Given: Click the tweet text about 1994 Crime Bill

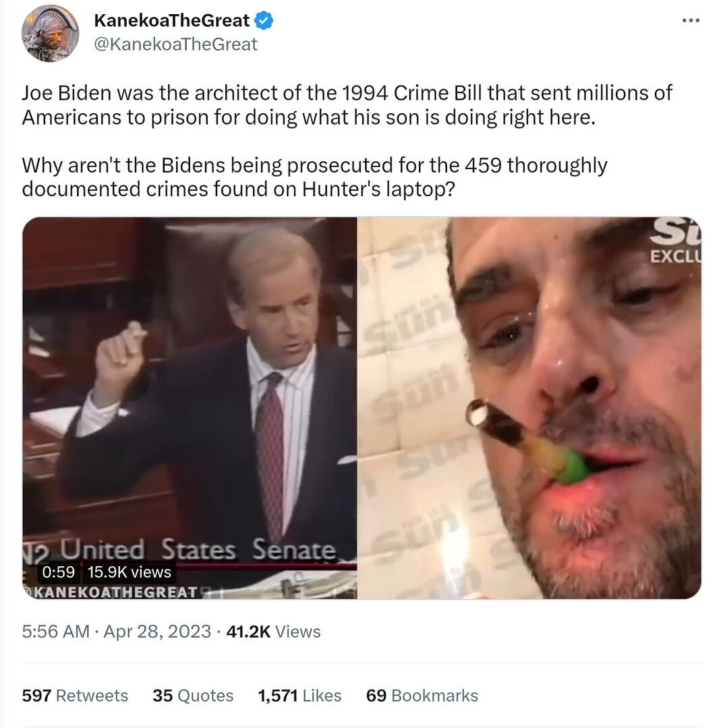Looking at the screenshot, I should click(x=347, y=105).
